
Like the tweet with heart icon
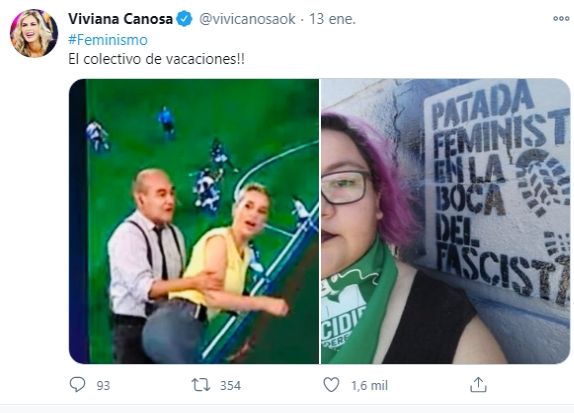[331, 385]
